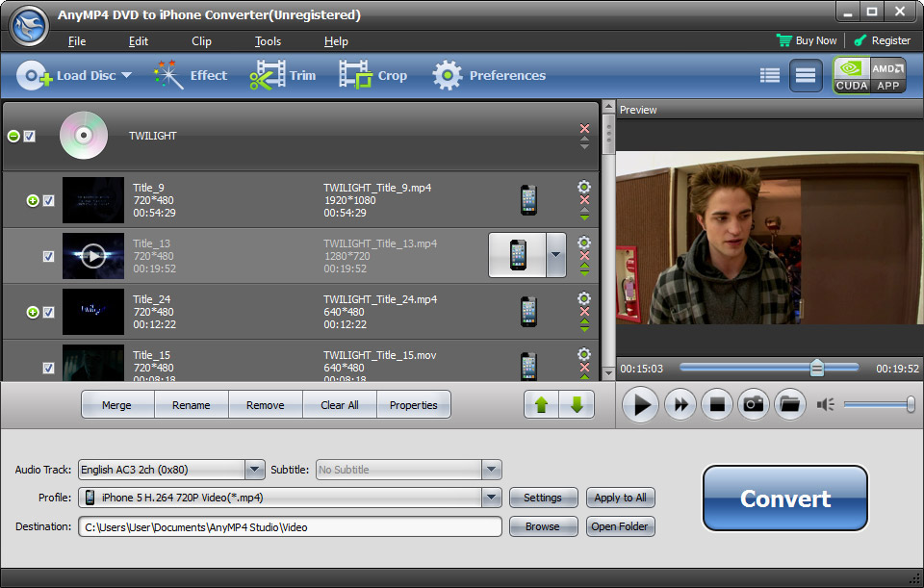
Task: Switch to compact list view mode
Action: [x=770, y=75]
